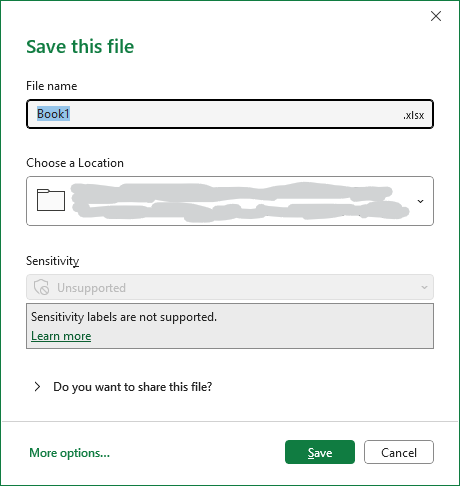Image resolution: width=460 pixels, height=486 pixels.
Task: Click the .xlsx file extension text
Action: pyautogui.click(x=413, y=115)
